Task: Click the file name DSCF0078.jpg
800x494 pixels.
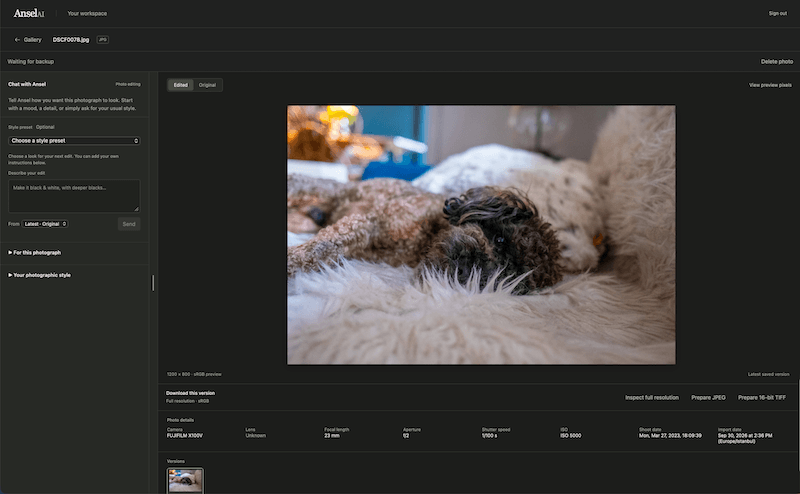Action: click(71, 40)
